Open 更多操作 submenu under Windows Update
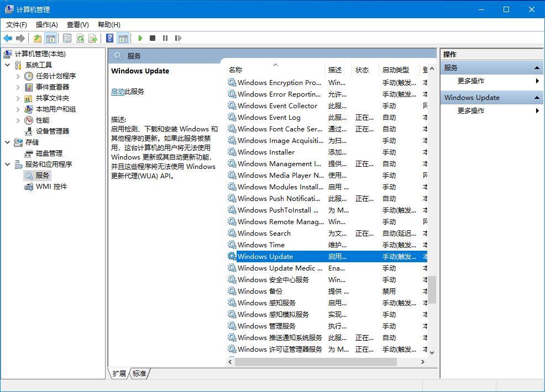 pyautogui.click(x=491, y=111)
